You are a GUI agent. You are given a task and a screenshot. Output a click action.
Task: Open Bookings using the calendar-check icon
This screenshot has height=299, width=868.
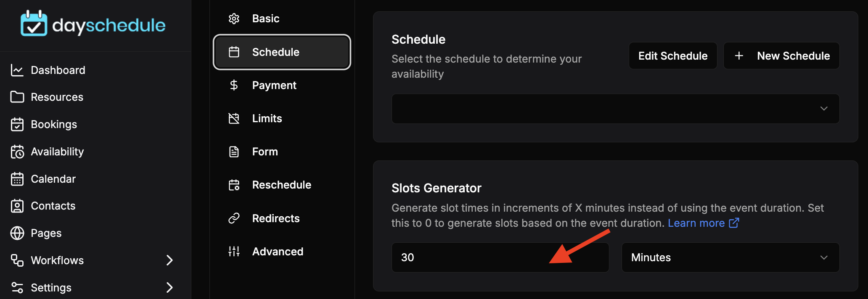pyautogui.click(x=17, y=124)
